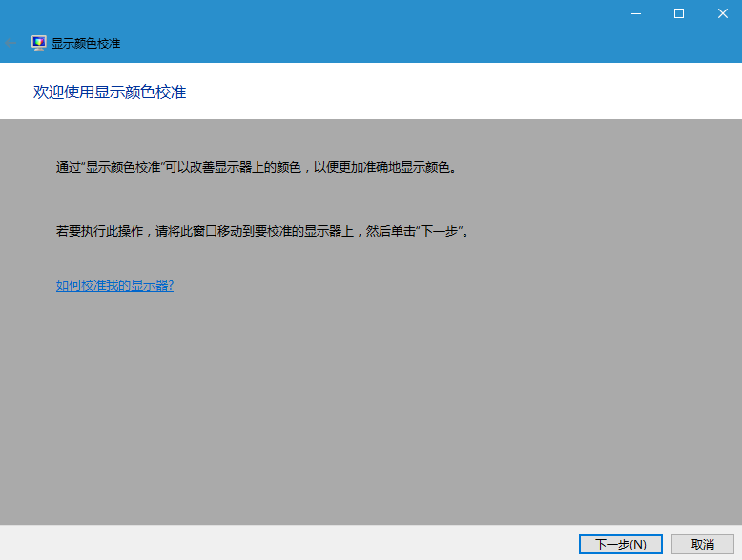The image size is (742, 560).
Task: Click the empty blue title bar area
Action: coord(381,29)
